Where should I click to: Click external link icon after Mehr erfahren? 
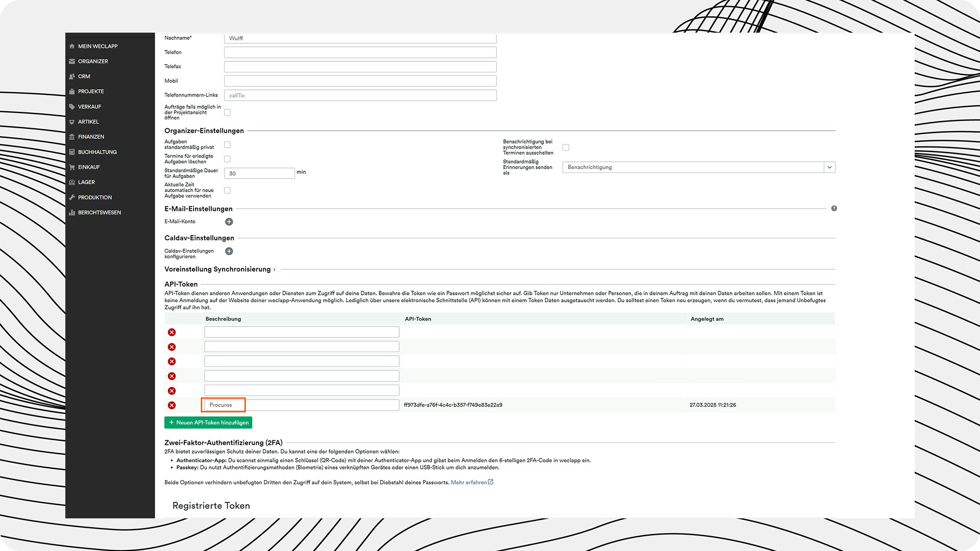pyautogui.click(x=491, y=482)
